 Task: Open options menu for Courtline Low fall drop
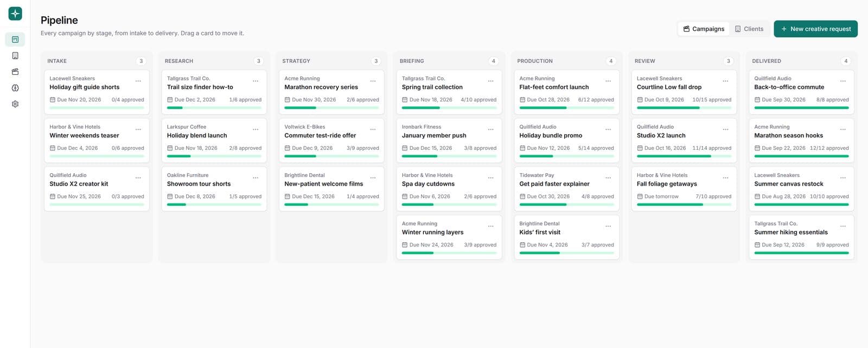tap(725, 81)
